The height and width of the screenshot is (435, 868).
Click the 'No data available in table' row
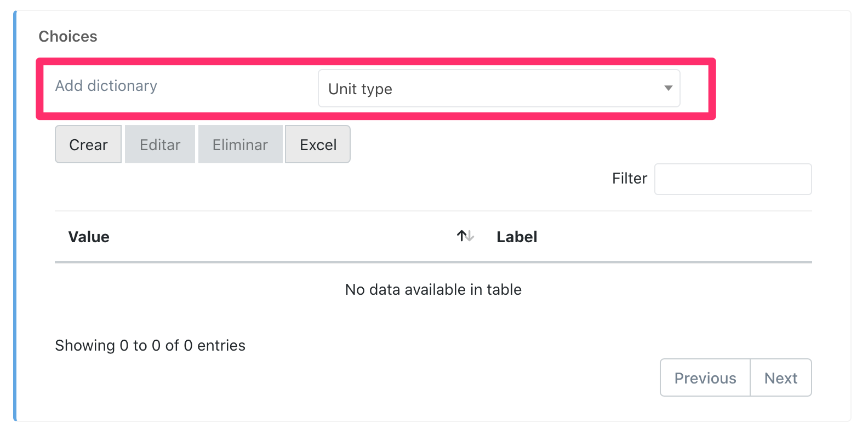(433, 289)
